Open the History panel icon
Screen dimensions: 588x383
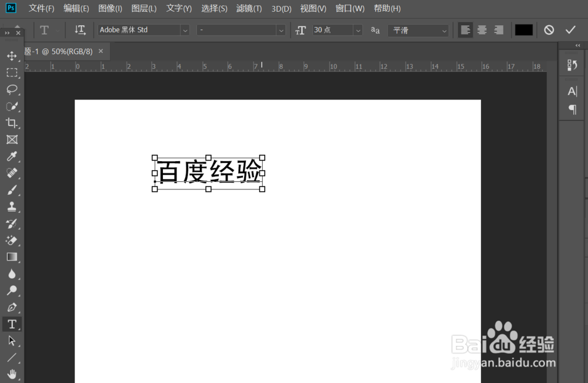[x=572, y=65]
